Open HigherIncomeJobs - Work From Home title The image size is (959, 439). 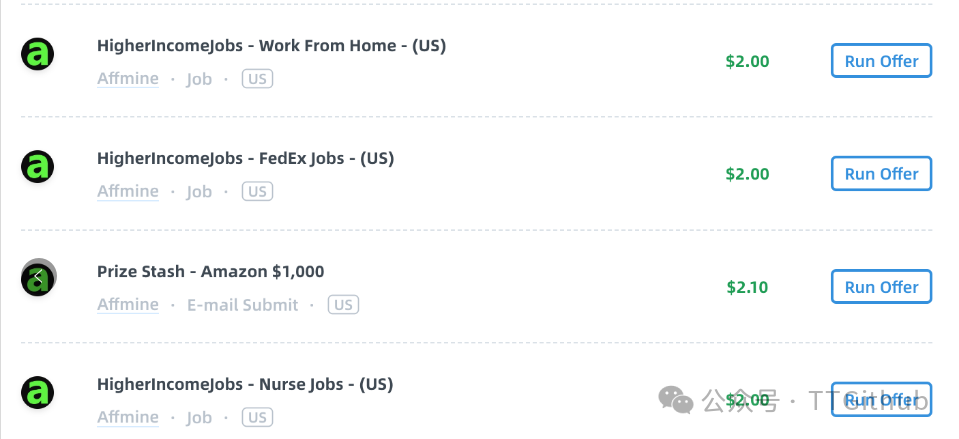tap(272, 46)
